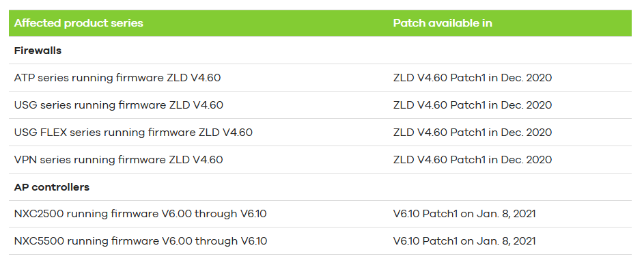This screenshot has width=644, height=276.
Task: Select the USG FLEX series product cell
Action: click(x=133, y=133)
